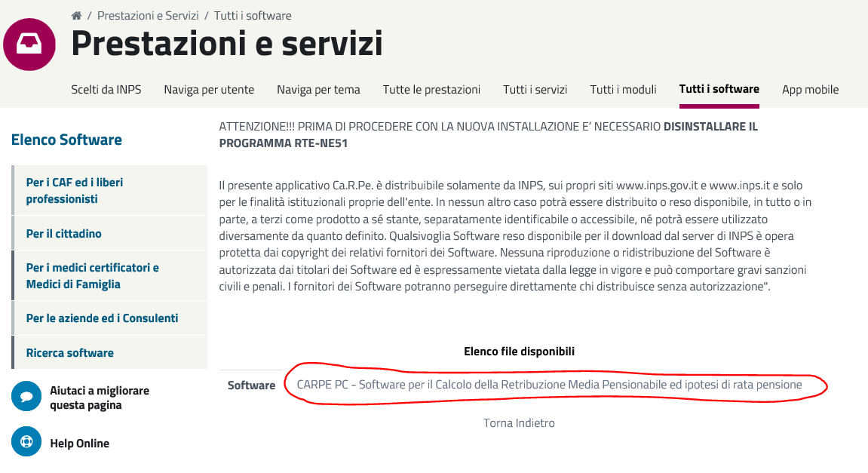868x473 pixels.
Task: Go to Tutti i servizi tab
Action: (x=535, y=89)
